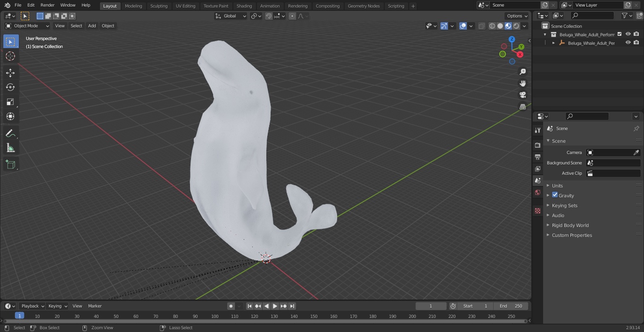Select the Rotate tool
The width and height of the screenshot is (644, 332).
coord(10,87)
